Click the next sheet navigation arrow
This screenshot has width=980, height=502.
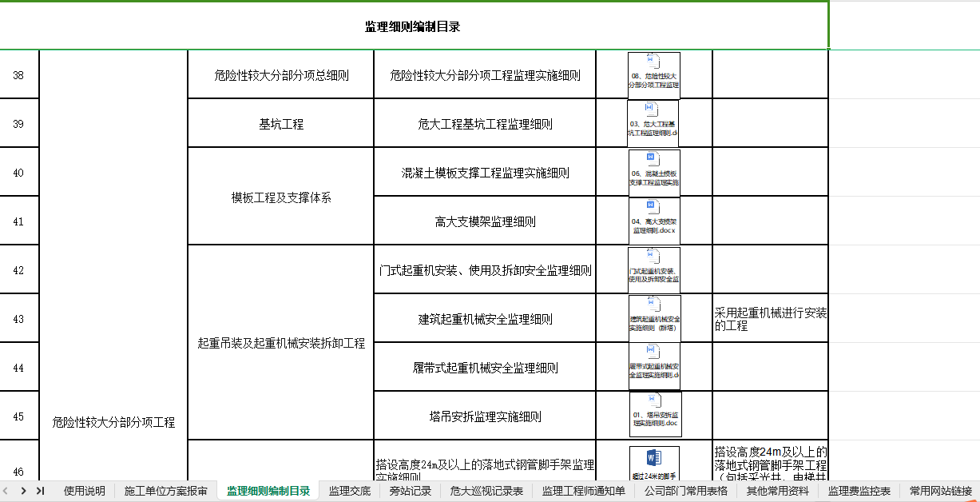coord(23,491)
